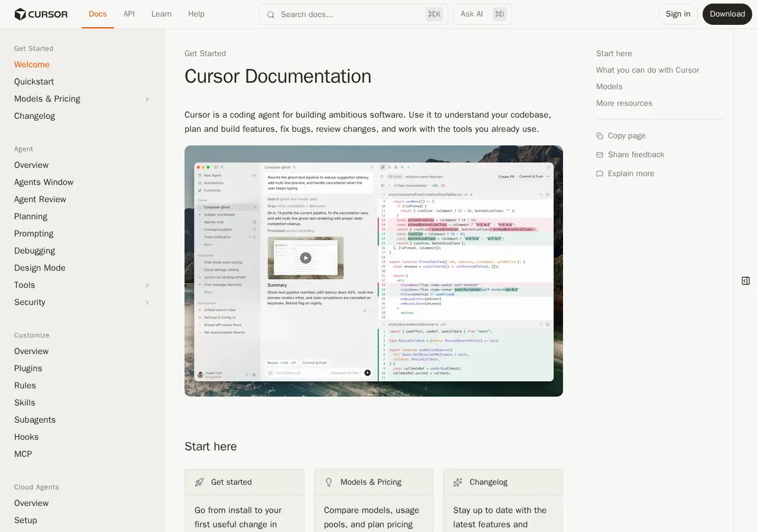
Task: Open the Models & Pricing card
Action: (374, 501)
